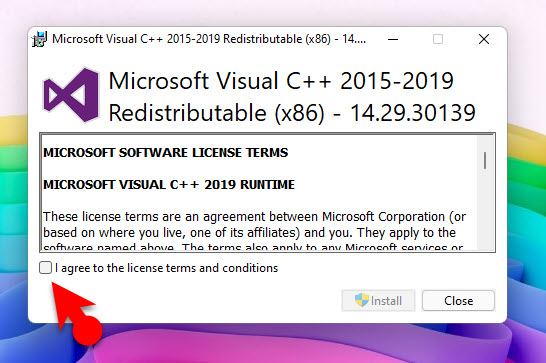
Task: Minimize the redistributable installer window
Action: (x=393, y=39)
